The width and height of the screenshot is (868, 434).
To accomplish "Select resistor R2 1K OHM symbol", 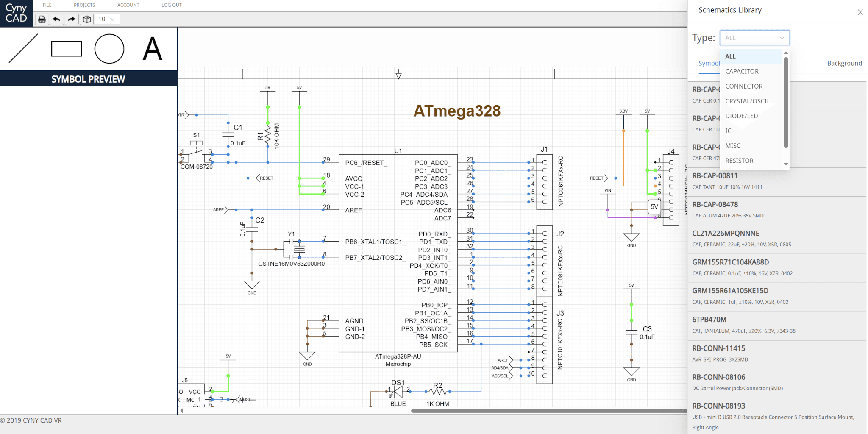I will (438, 391).
